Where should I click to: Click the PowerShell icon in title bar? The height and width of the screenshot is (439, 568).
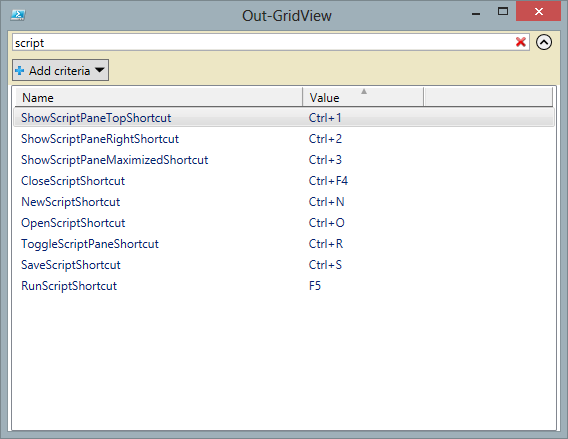pyautogui.click(x=18, y=15)
